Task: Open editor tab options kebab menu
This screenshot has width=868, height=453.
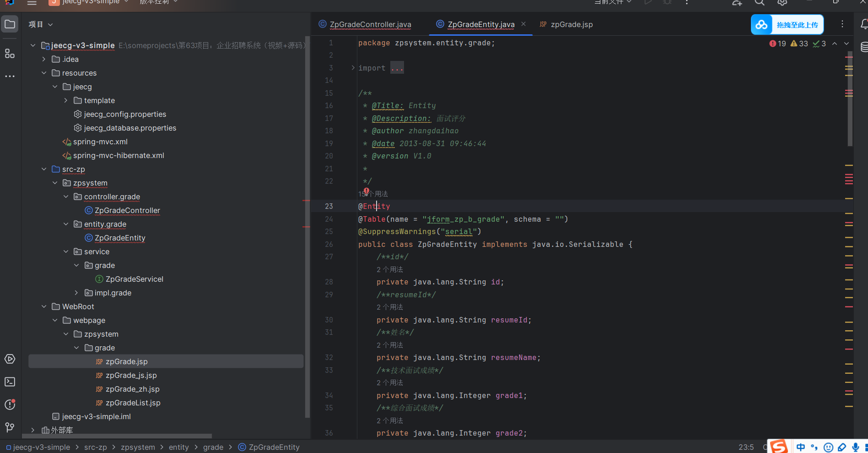Action: click(842, 24)
